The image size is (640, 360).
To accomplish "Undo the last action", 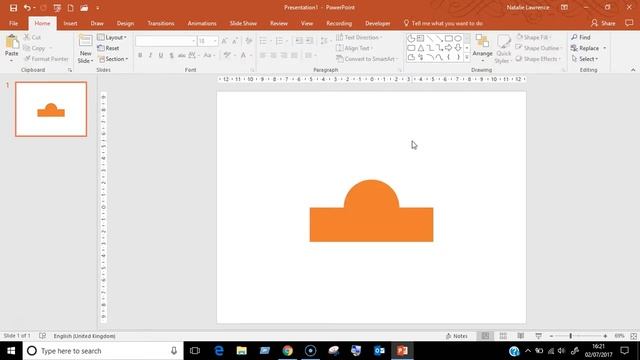I will coord(27,8).
